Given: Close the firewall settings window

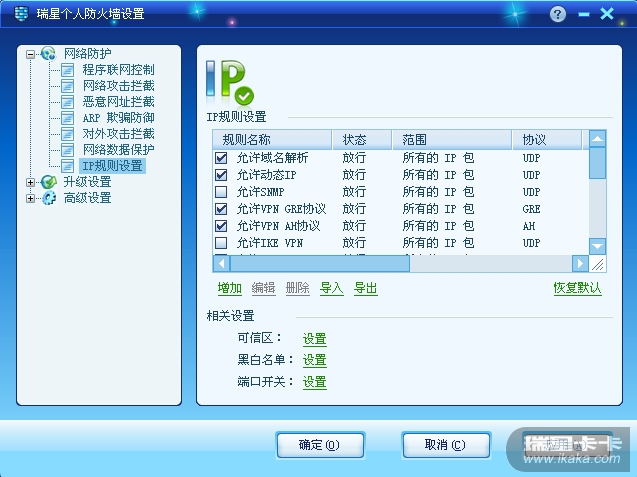Looking at the screenshot, I should pyautogui.click(x=607, y=14).
